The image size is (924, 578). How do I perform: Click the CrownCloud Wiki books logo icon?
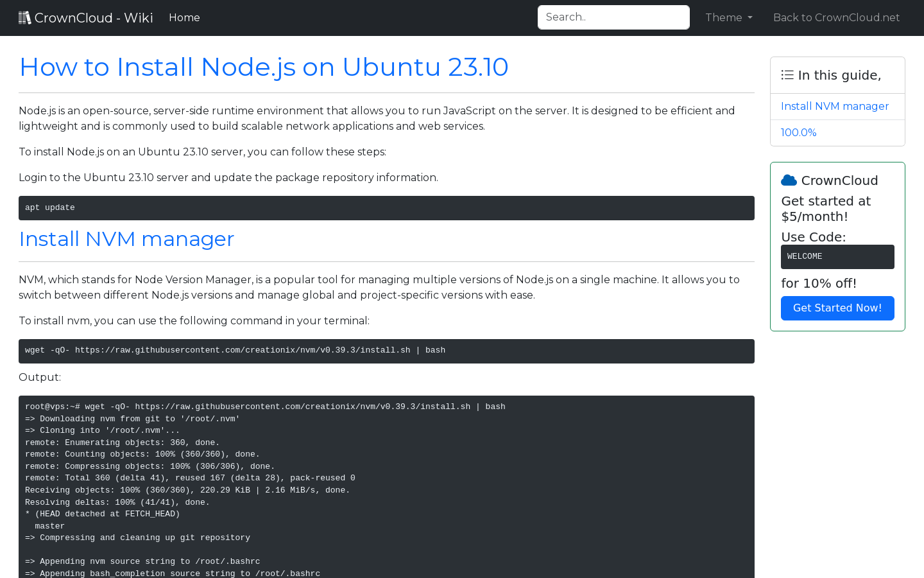coord(24,17)
